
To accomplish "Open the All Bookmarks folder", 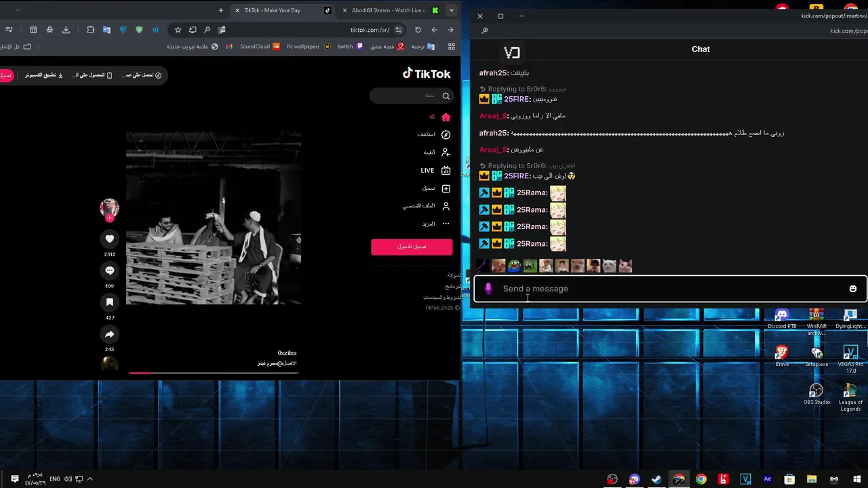I will pyautogui.click(x=16, y=47).
